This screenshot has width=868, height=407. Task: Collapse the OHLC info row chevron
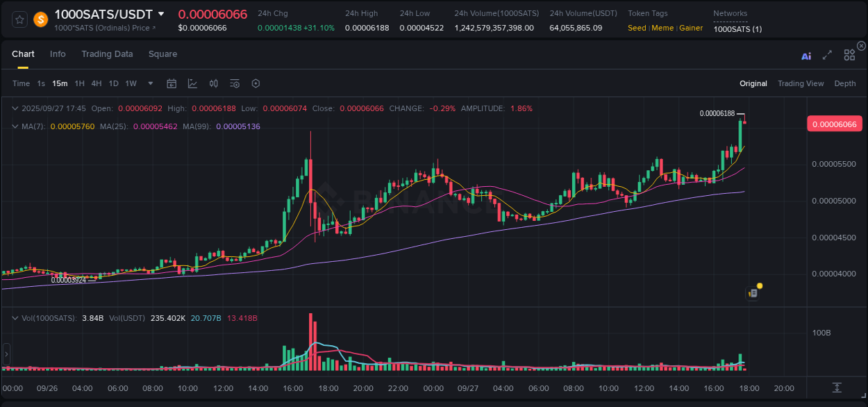click(14, 108)
